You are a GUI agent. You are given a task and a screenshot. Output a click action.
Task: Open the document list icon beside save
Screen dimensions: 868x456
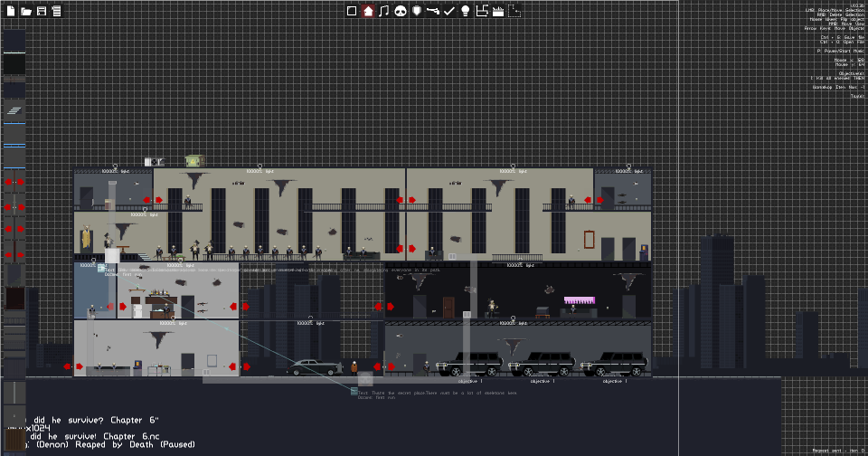coord(56,11)
